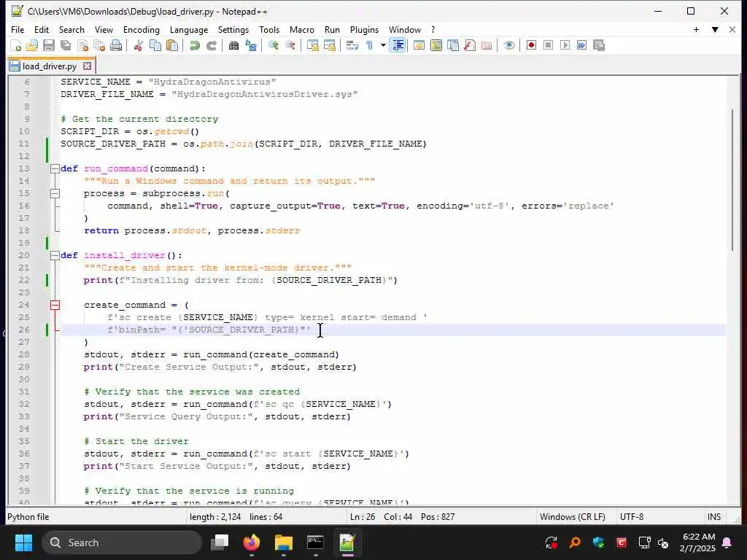Image resolution: width=747 pixels, height=560 pixels.
Task: Open the Encoding menu
Action: click(141, 29)
